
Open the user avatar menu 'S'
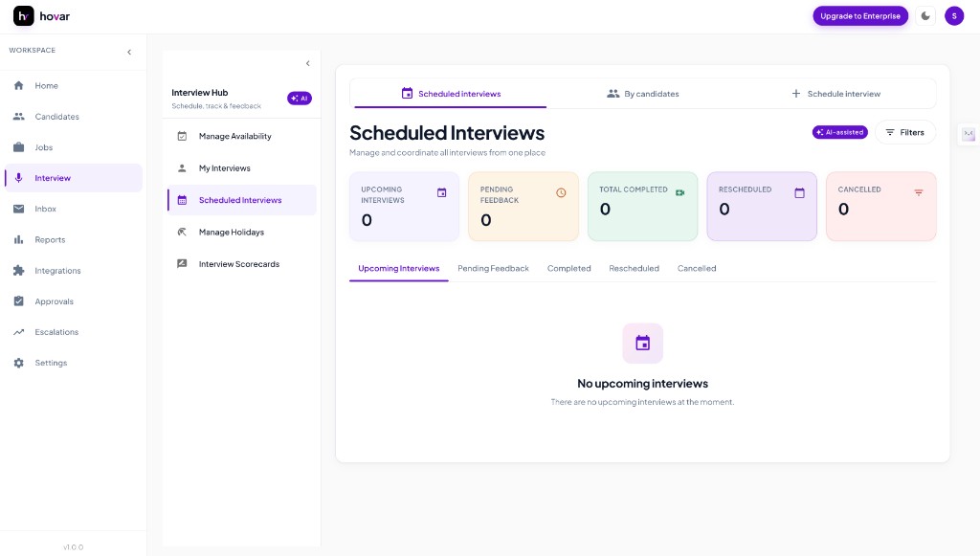point(954,16)
